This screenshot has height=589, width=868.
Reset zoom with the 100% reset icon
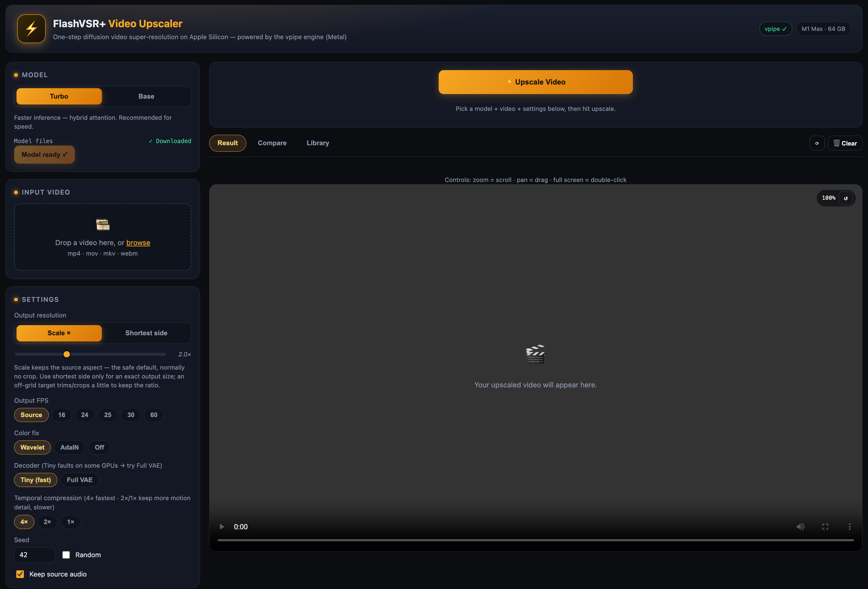[x=845, y=198]
